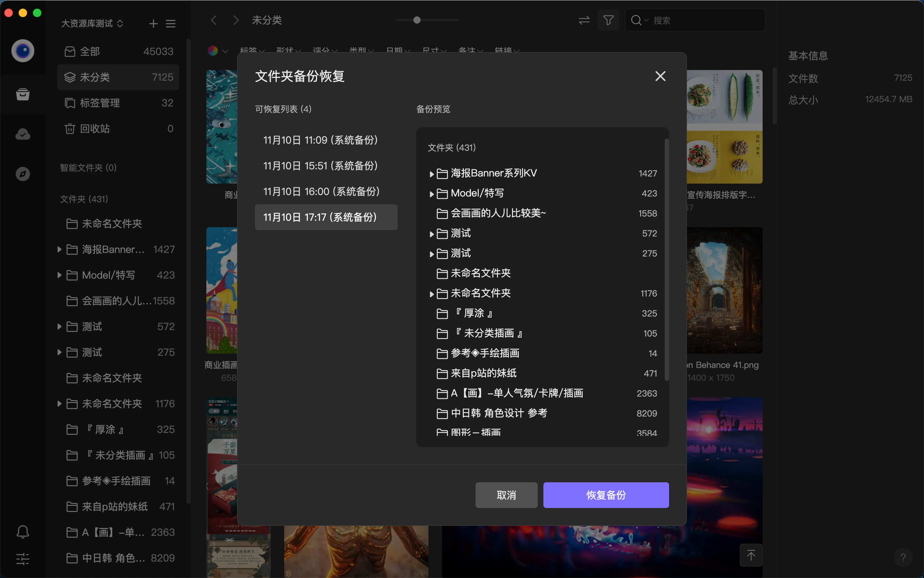Click the add library plus icon
924x578 pixels.
pos(153,24)
